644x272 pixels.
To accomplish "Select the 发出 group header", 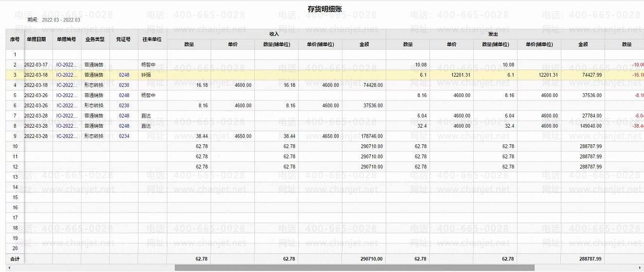I will click(x=493, y=34).
